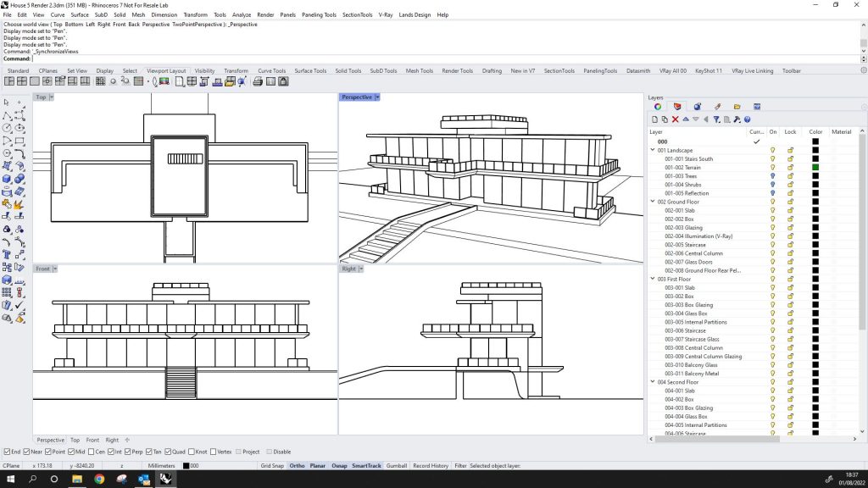Collapse the 001 Landscape layer group
The image size is (868, 488).
[x=653, y=150]
